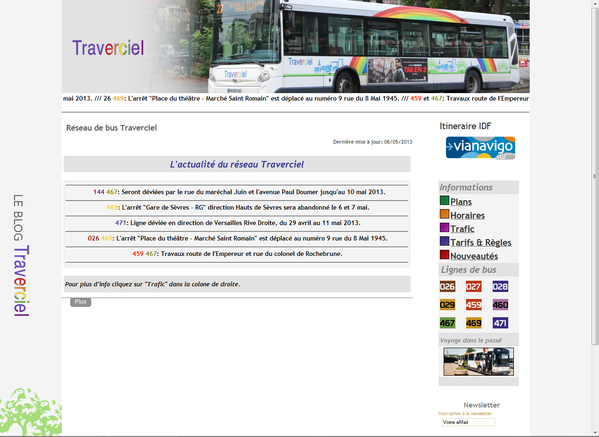Screen dimensions: 599x437
Task: Click the Pour plus d'info Trafic note
Action: click(x=153, y=284)
